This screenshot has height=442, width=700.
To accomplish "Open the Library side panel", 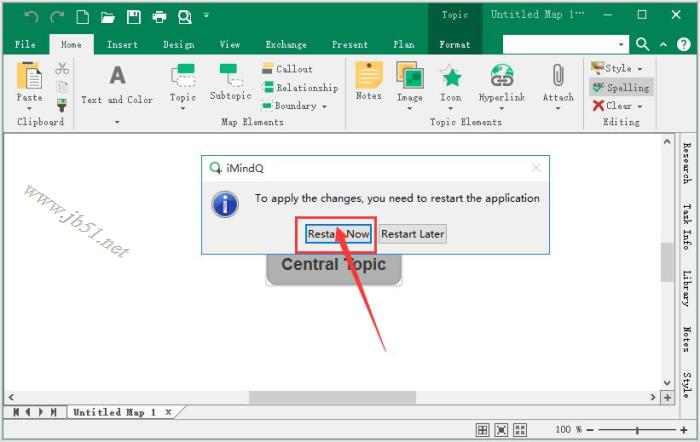I will click(x=688, y=288).
